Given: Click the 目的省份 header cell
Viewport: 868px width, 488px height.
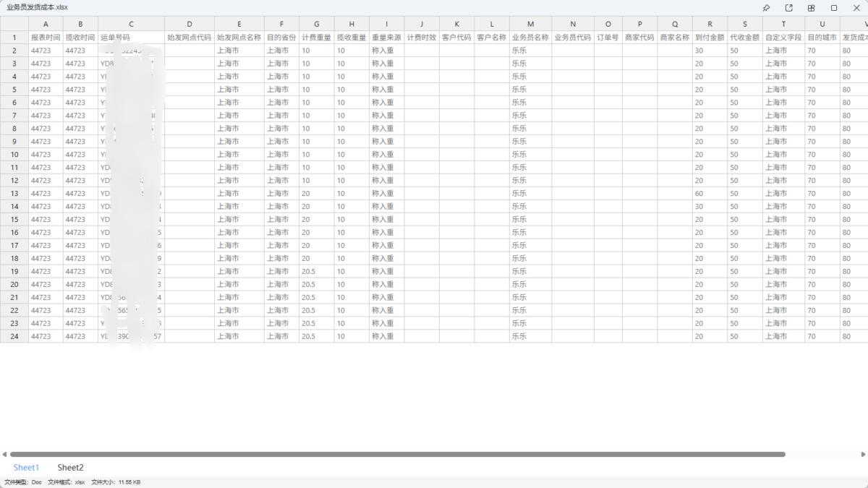Looking at the screenshot, I should 282,37.
